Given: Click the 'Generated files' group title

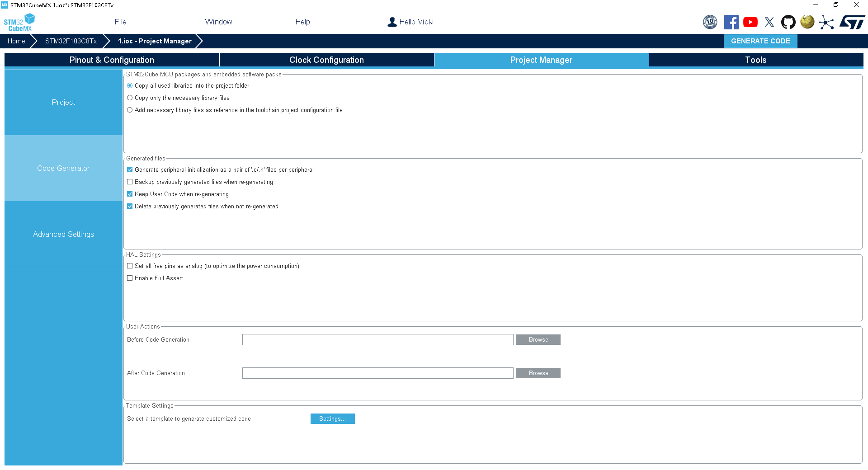Looking at the screenshot, I should pyautogui.click(x=146, y=158).
